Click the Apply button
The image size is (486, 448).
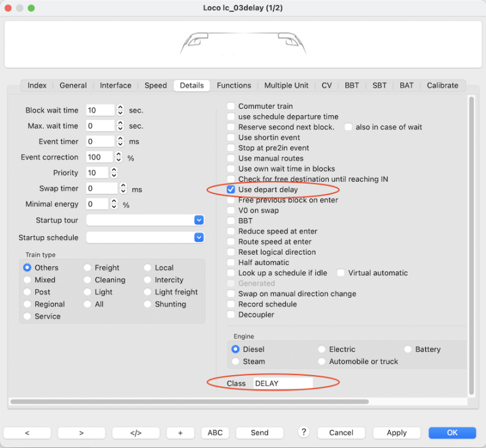point(396,433)
